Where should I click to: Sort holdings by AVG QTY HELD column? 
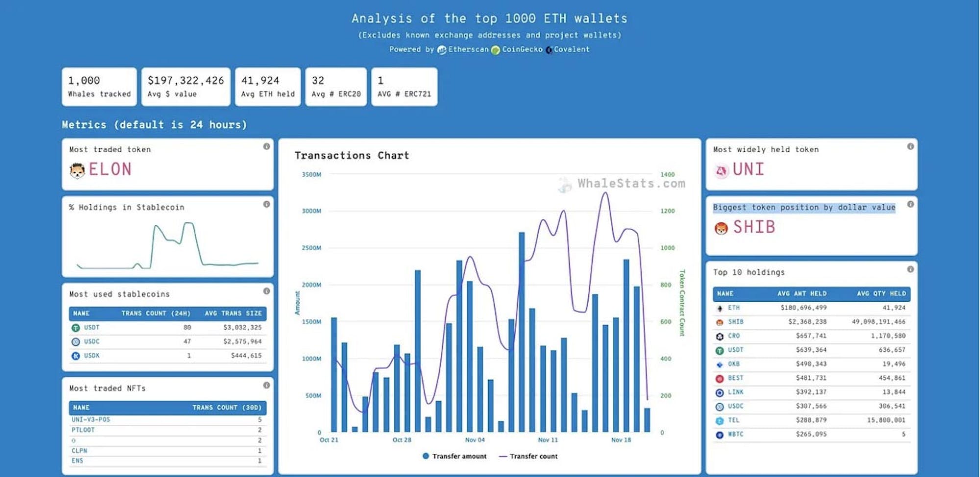[x=881, y=294]
